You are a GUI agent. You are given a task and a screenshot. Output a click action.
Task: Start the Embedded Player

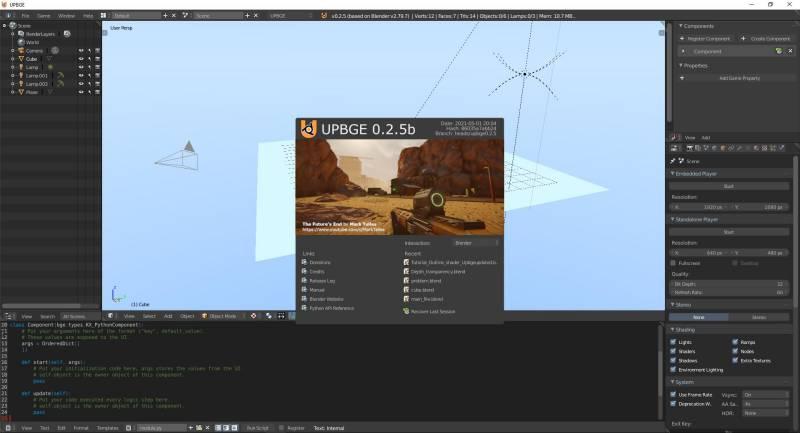tap(729, 186)
